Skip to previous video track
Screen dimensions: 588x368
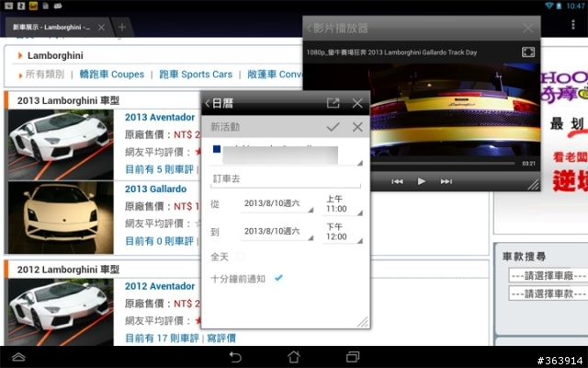click(397, 181)
